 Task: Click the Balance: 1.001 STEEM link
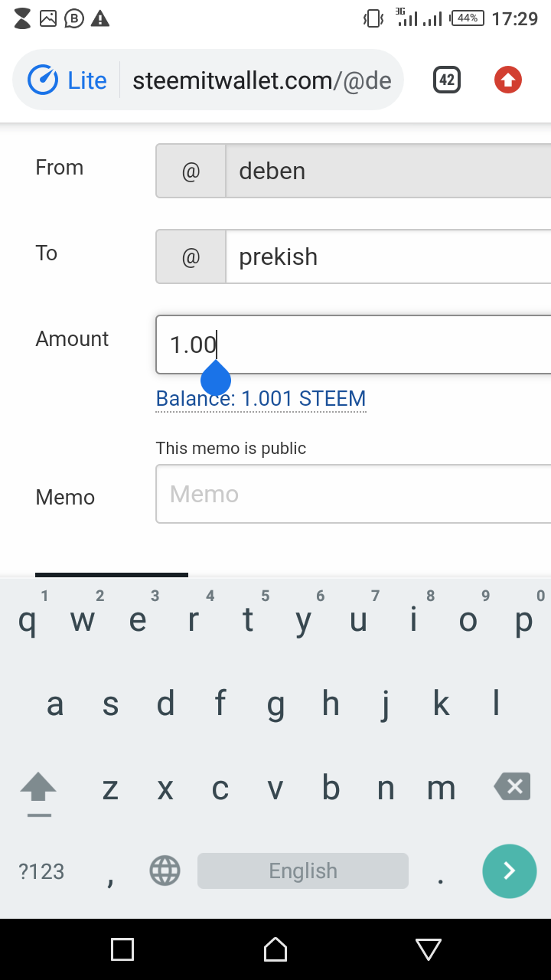(260, 399)
